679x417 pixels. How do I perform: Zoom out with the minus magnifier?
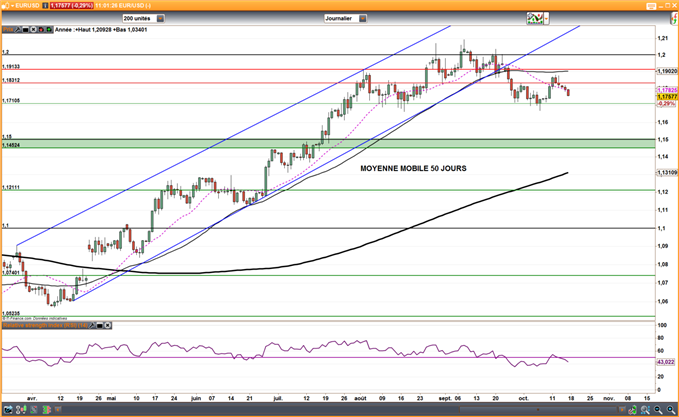(x=658, y=409)
